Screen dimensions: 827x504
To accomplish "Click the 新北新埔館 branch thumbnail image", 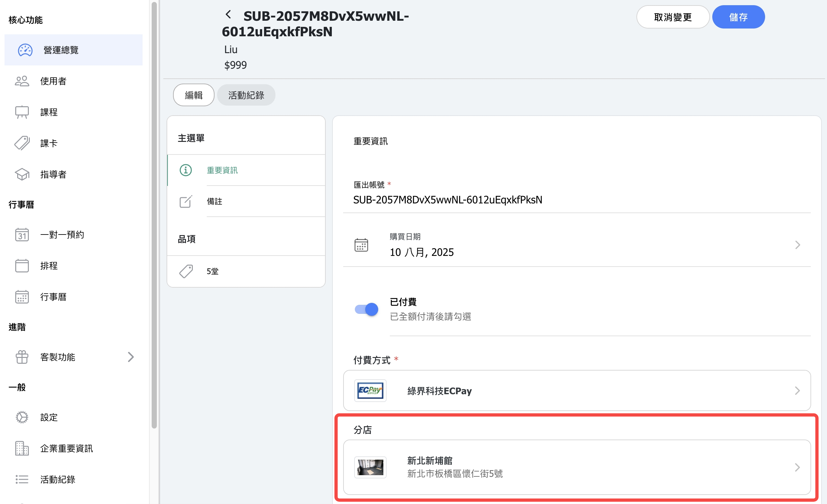I will coord(370,467).
